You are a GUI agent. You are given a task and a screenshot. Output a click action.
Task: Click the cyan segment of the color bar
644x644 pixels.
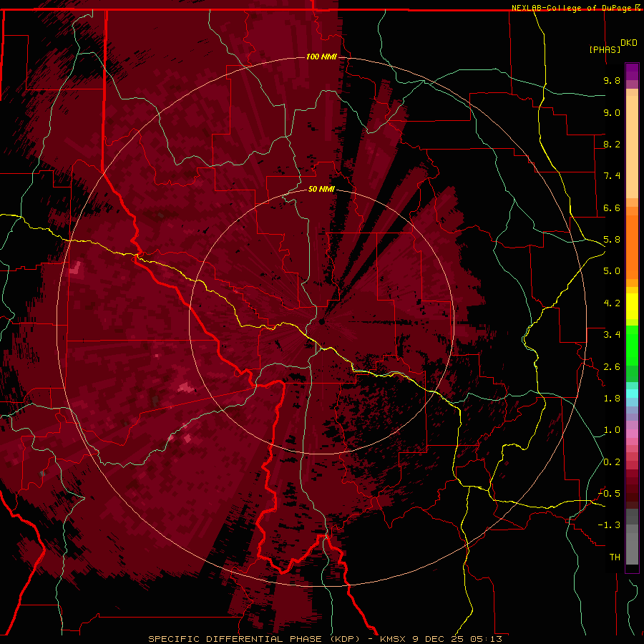632,394
